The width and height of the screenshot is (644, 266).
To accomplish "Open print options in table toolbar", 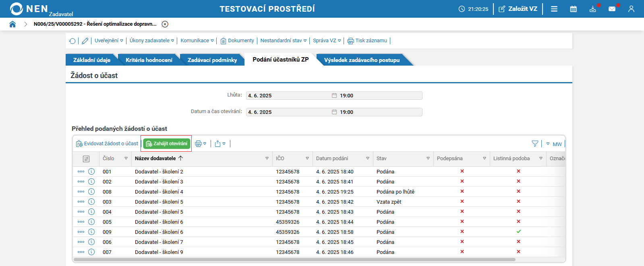I will pos(201,144).
